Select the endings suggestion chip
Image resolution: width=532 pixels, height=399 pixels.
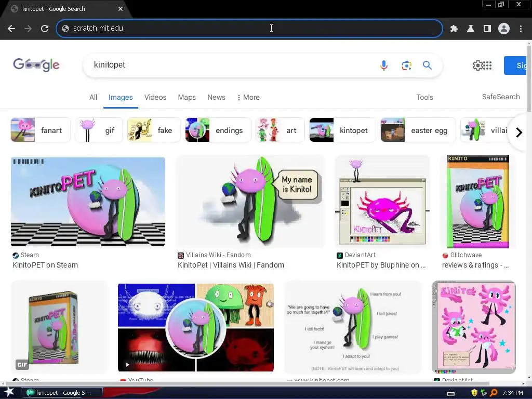coord(218,130)
